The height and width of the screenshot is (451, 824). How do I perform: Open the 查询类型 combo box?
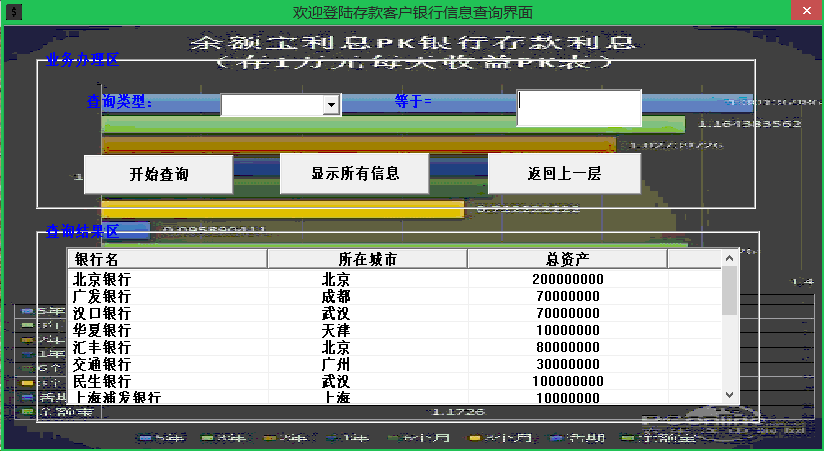coord(331,105)
